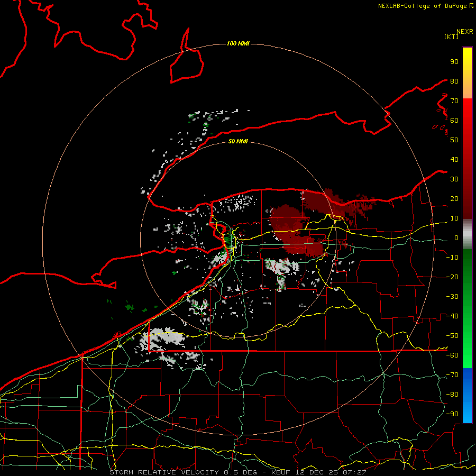Click the "NEXR" label above the color scale
Screen dimensions: 476x476
point(465,32)
